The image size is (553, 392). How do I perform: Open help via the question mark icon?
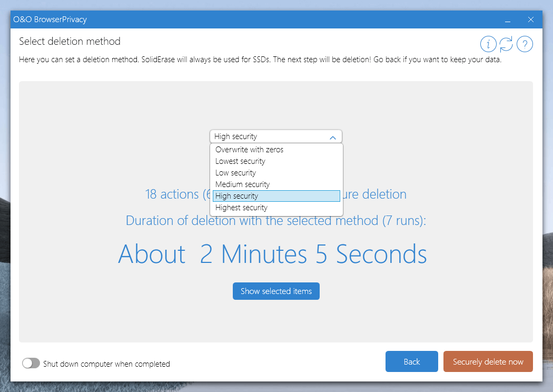point(525,44)
